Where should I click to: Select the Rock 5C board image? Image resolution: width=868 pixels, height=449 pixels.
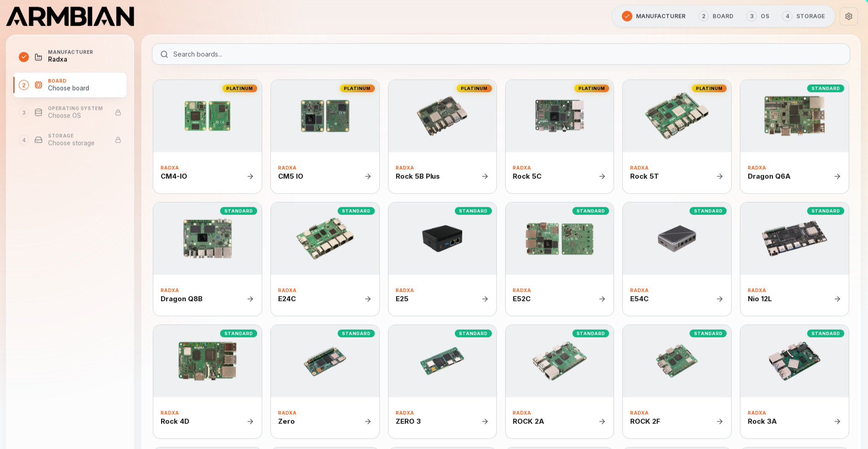coord(560,116)
